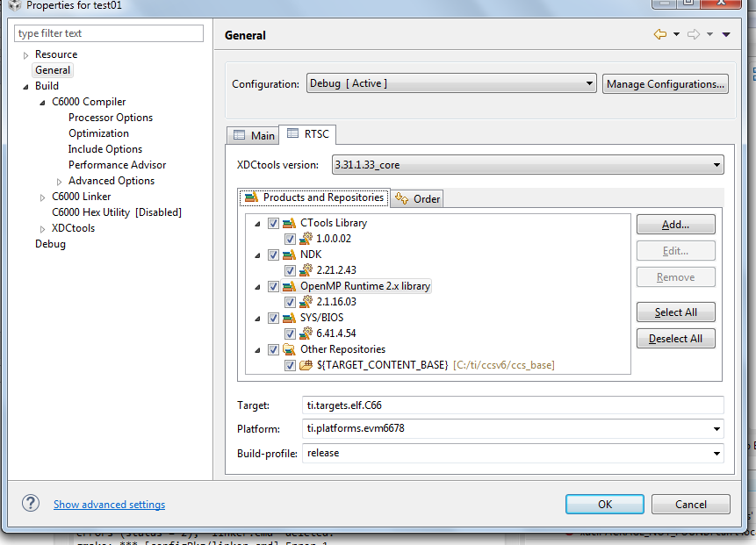Uncheck the 2.1.16.03 version checkbox
This screenshot has height=545, width=756.
tap(290, 302)
